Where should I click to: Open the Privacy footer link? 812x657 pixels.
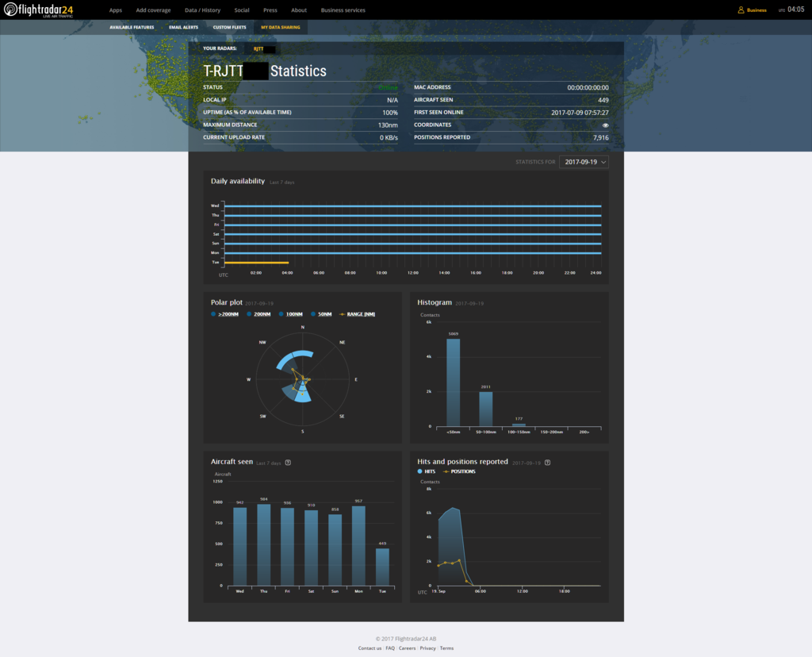click(427, 648)
